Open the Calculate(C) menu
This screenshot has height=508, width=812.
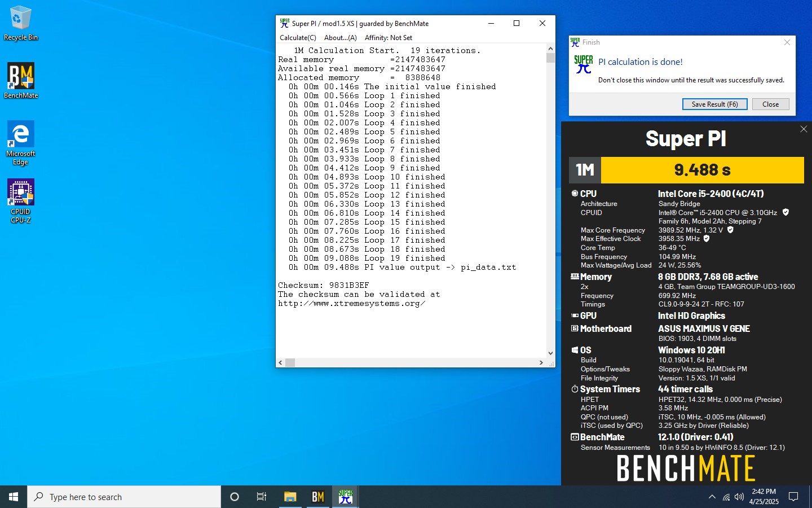[x=298, y=38]
